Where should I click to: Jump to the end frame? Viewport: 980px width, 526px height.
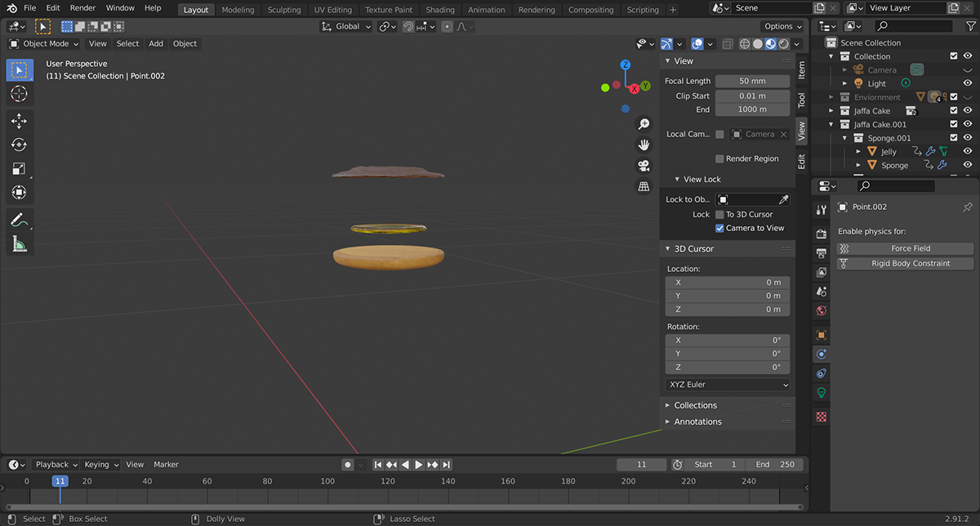click(x=446, y=465)
